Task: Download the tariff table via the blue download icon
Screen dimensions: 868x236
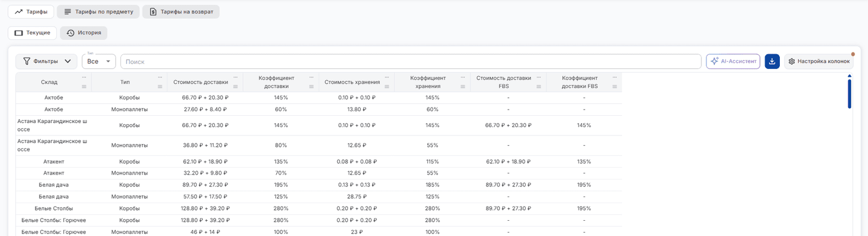Action: (772, 62)
